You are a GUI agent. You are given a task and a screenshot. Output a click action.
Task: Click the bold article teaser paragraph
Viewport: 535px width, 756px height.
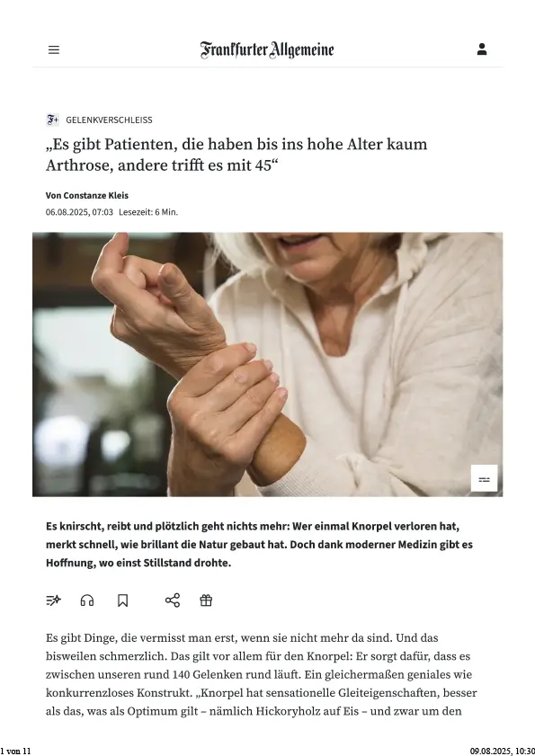[259, 545]
